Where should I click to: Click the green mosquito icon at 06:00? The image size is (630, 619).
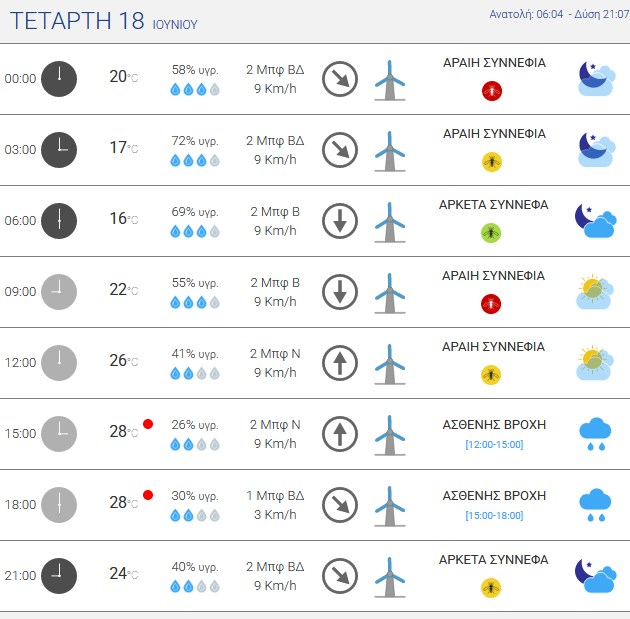coord(491,233)
